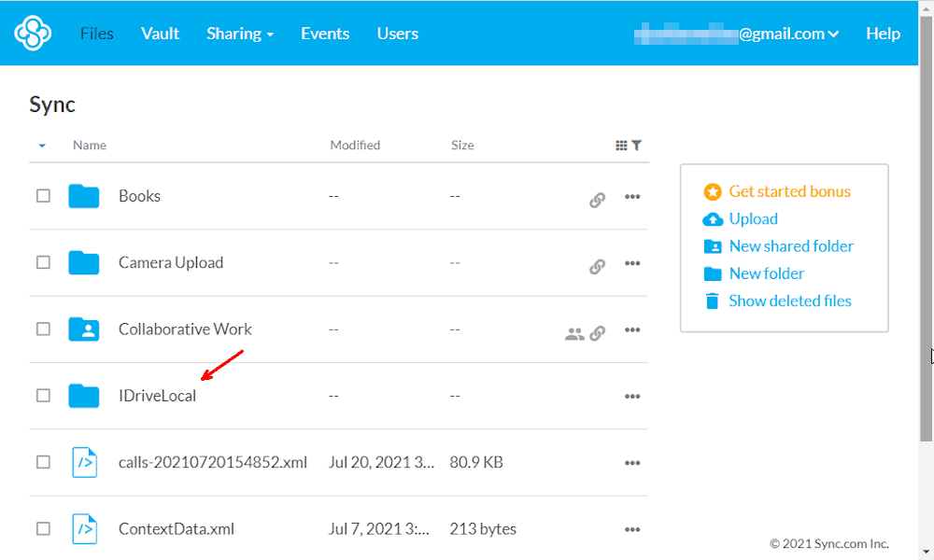Sort by the Size column header

[x=462, y=146]
